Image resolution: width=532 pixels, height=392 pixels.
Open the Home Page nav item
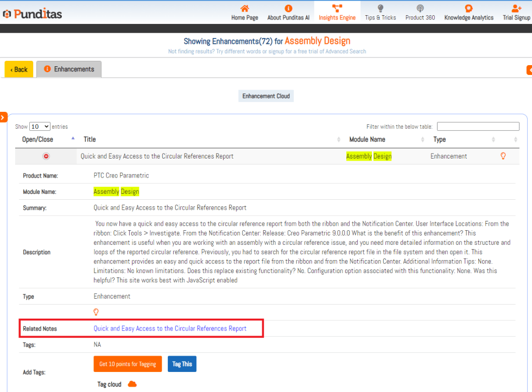[244, 12]
